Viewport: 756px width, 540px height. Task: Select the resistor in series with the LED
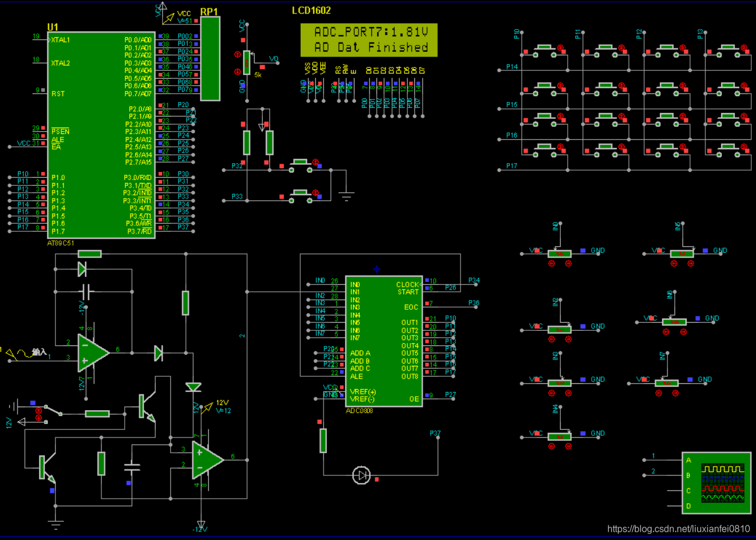tap(323, 440)
